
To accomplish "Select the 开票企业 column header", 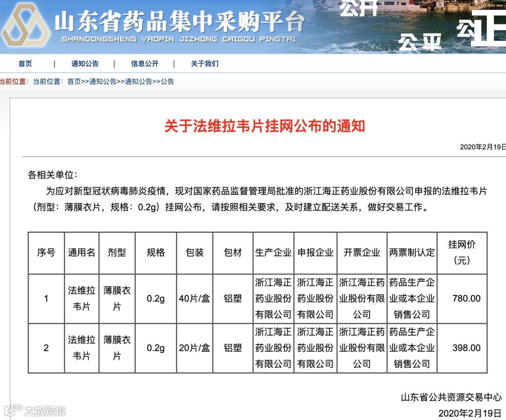I will [362, 252].
